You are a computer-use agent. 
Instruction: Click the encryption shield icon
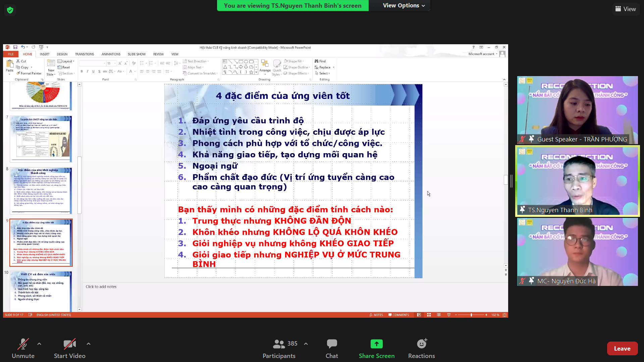tap(10, 10)
